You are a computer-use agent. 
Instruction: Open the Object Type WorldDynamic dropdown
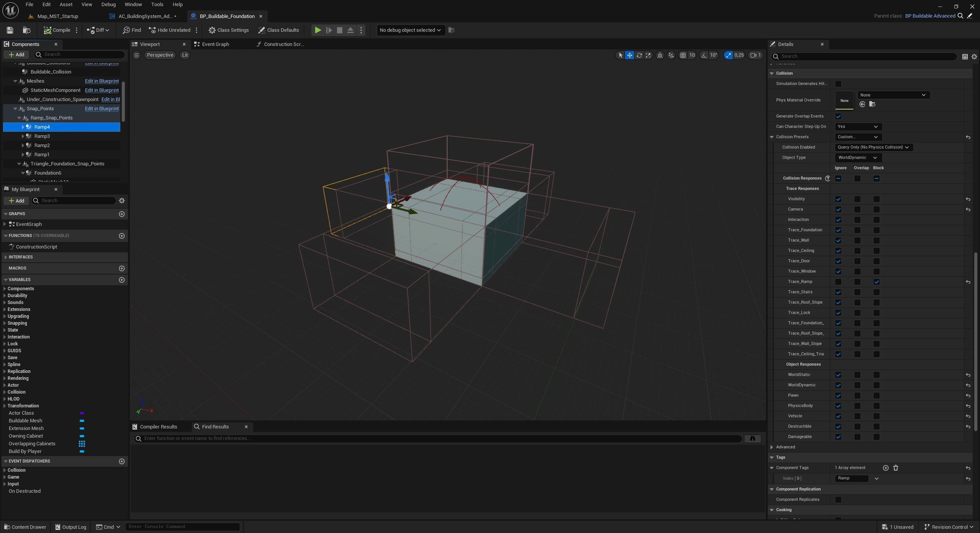(857, 158)
